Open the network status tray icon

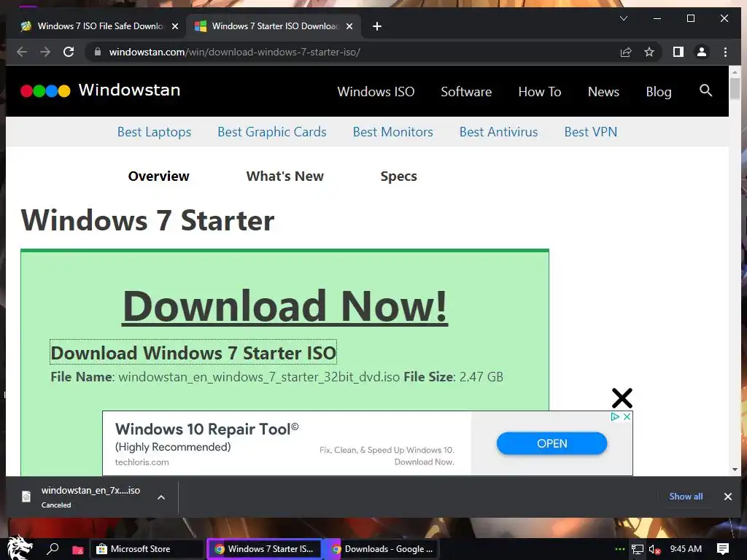point(637,549)
